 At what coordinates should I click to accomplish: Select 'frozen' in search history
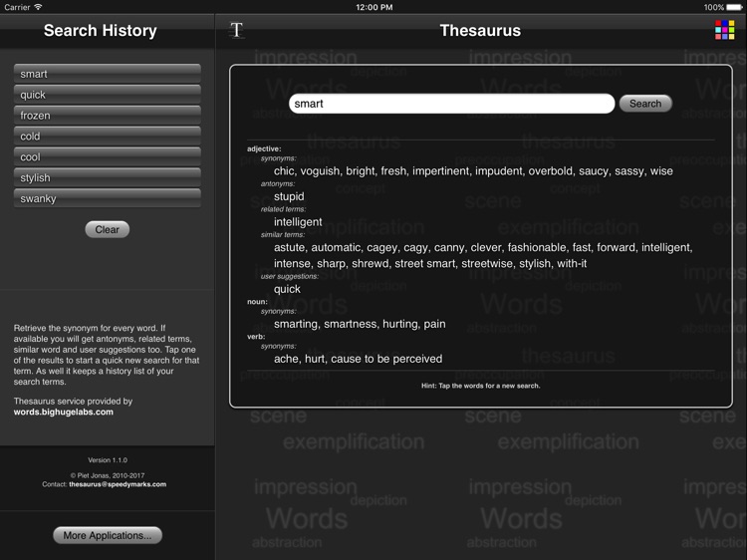tap(108, 116)
